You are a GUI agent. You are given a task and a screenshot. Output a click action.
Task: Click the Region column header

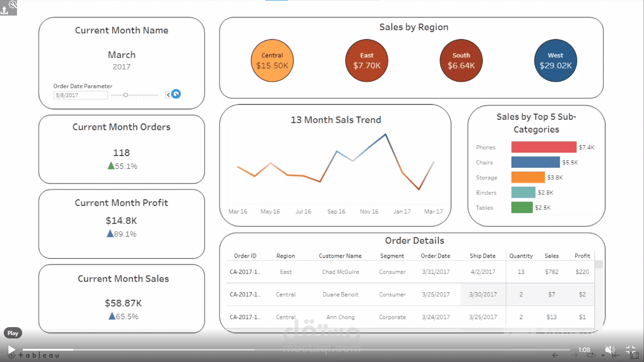click(286, 256)
